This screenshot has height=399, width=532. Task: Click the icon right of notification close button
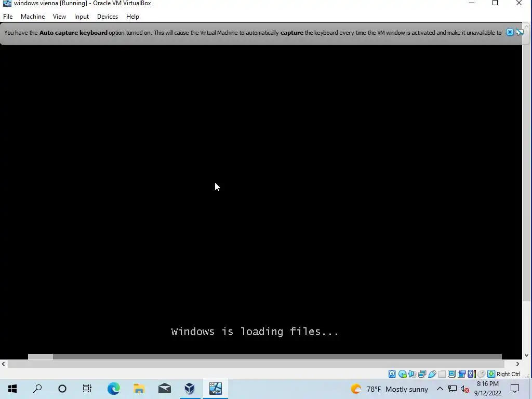point(520,32)
